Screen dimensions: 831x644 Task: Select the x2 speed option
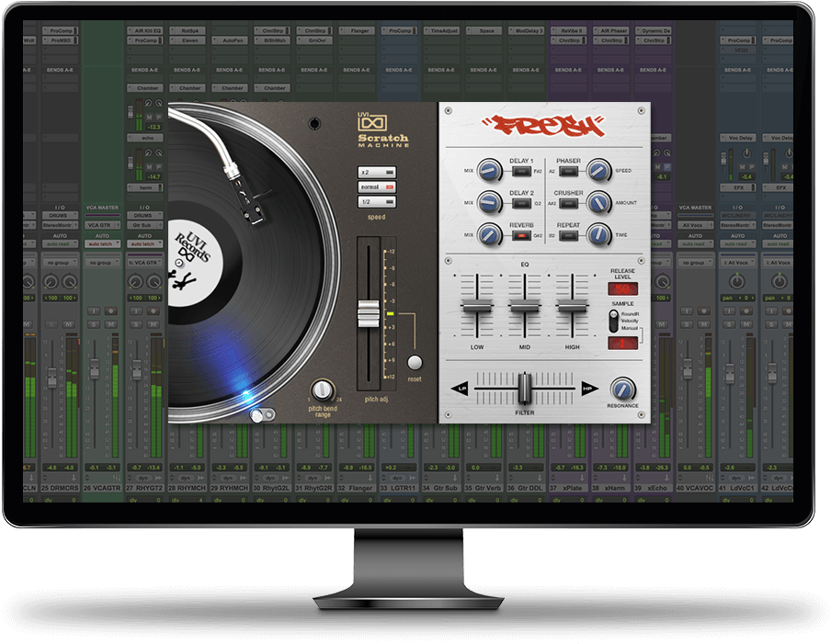tap(376, 172)
